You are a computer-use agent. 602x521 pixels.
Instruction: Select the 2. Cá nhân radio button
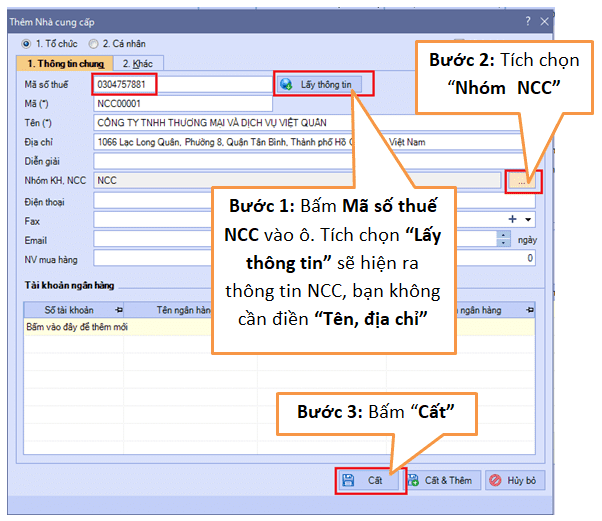[94, 44]
